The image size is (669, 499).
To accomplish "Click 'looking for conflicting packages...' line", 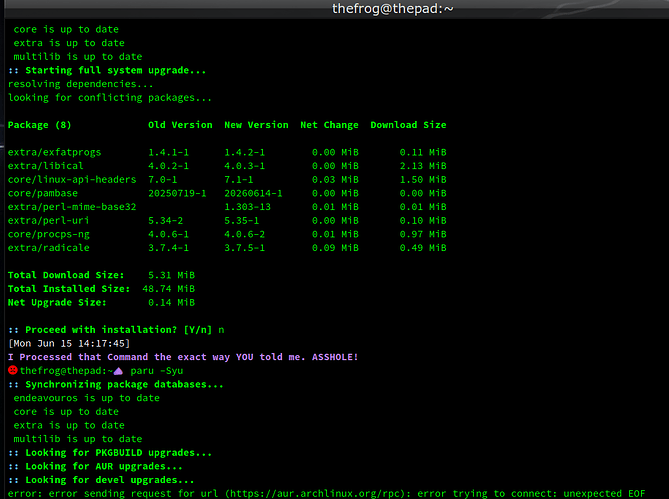I will point(110,98).
